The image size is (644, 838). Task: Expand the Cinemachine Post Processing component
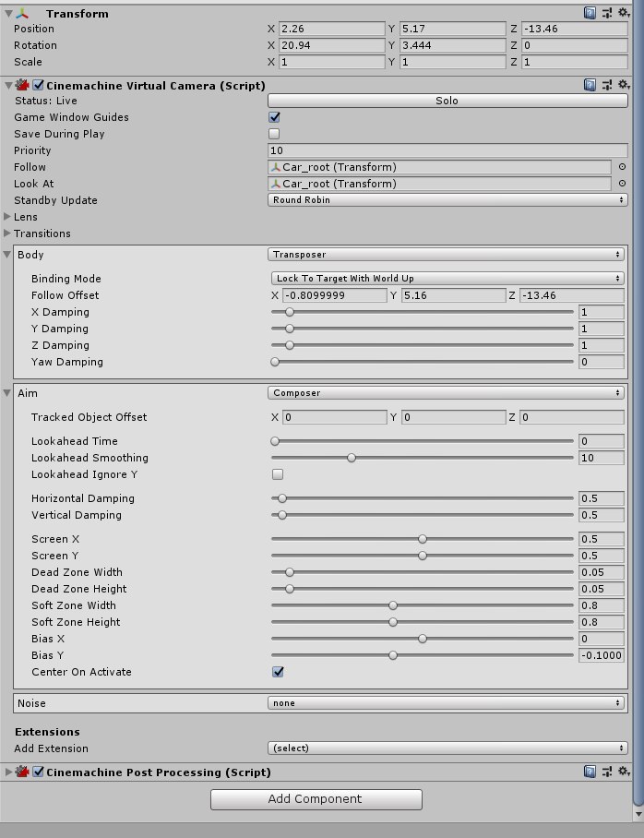point(8,772)
